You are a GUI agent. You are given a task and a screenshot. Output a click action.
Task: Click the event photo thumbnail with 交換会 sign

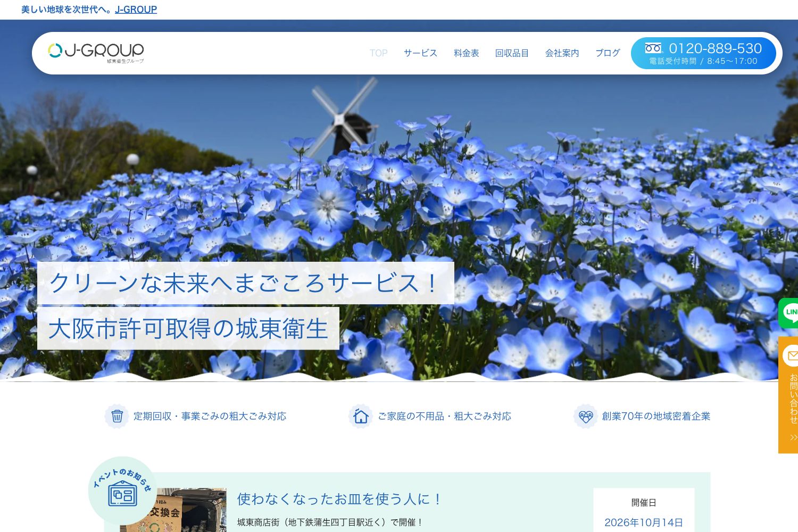(x=173, y=510)
